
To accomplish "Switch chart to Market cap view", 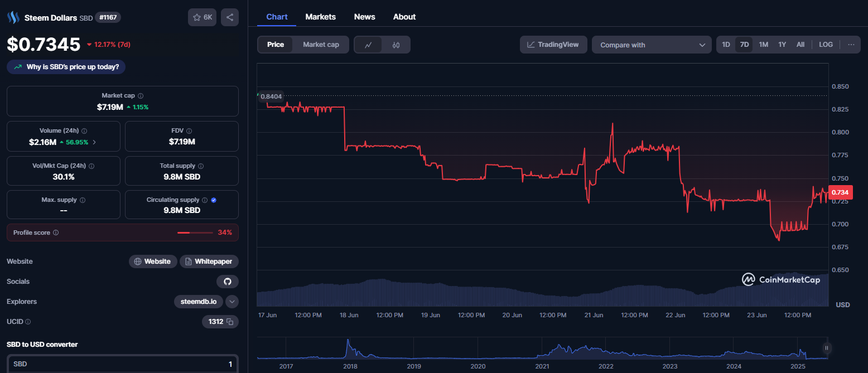I will tap(321, 45).
